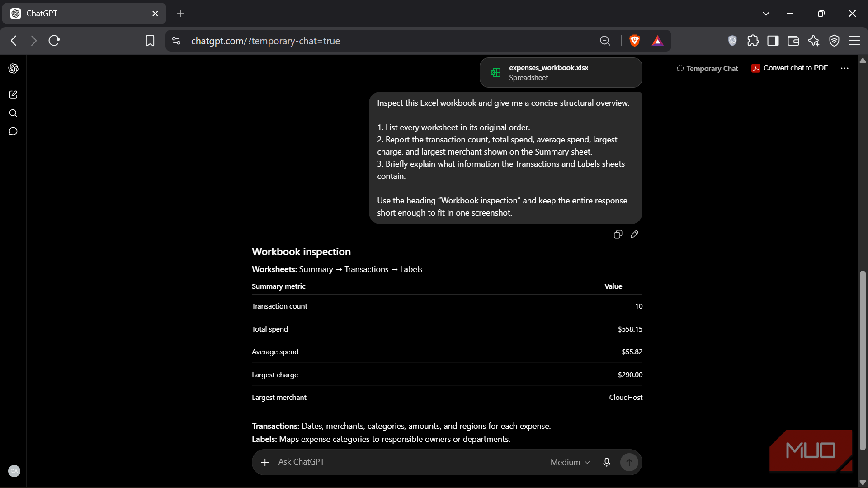
Task: Reload the ChatGPT page
Action: tap(54, 41)
